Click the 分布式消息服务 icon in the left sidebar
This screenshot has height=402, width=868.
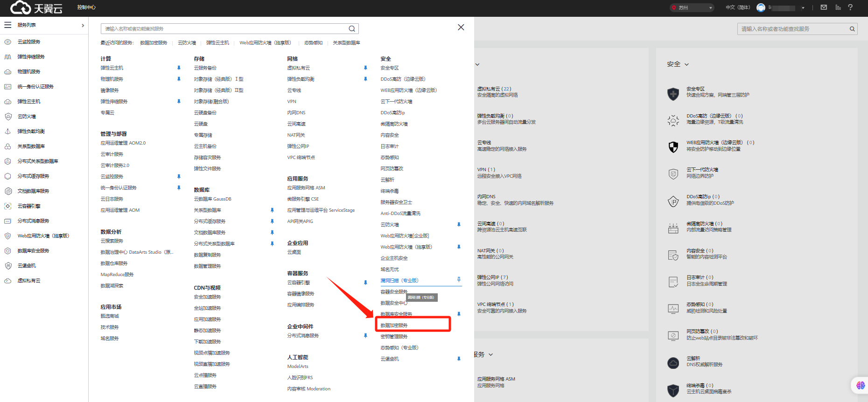[x=8, y=221]
